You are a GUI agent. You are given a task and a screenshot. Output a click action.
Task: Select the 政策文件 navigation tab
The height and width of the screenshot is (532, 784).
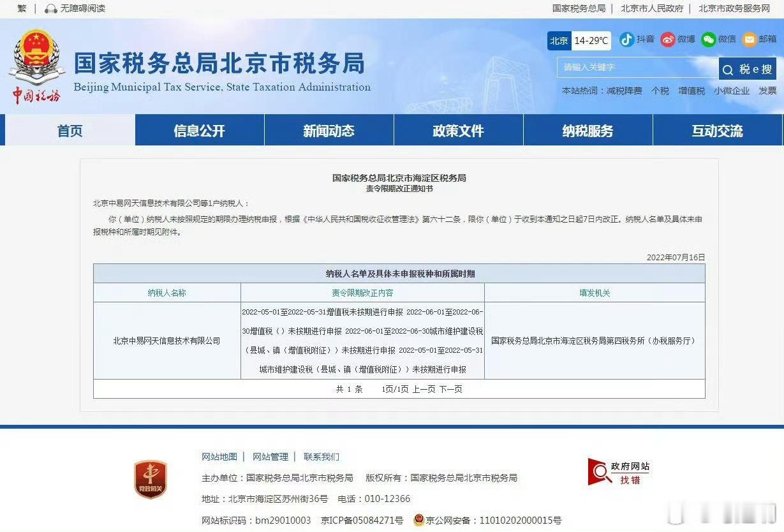coord(458,131)
